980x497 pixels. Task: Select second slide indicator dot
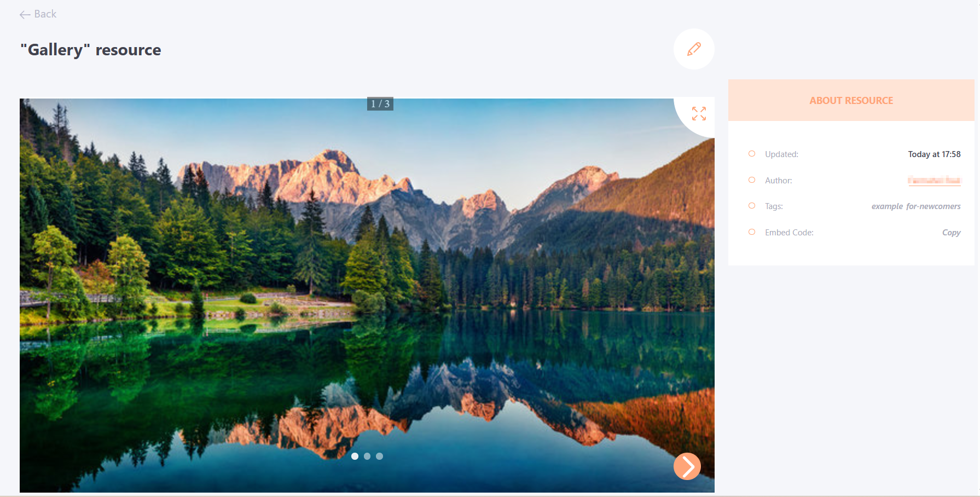pyautogui.click(x=367, y=456)
